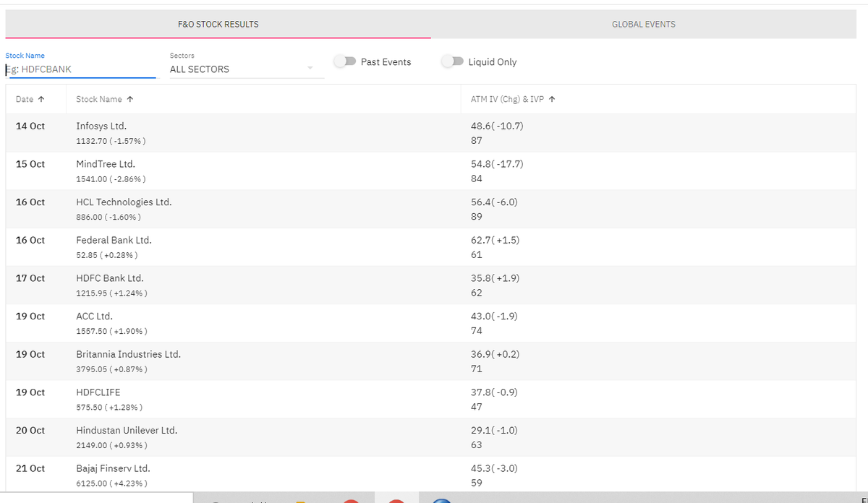Screen dimensions: 868x503
Task: Click Hindustan Unilever price 2149.00 (+0.93%)
Action: [112, 445]
